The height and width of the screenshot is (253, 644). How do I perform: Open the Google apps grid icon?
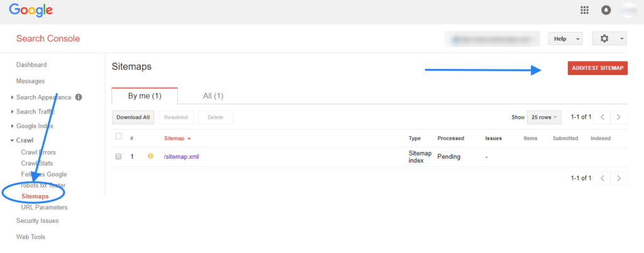point(584,10)
